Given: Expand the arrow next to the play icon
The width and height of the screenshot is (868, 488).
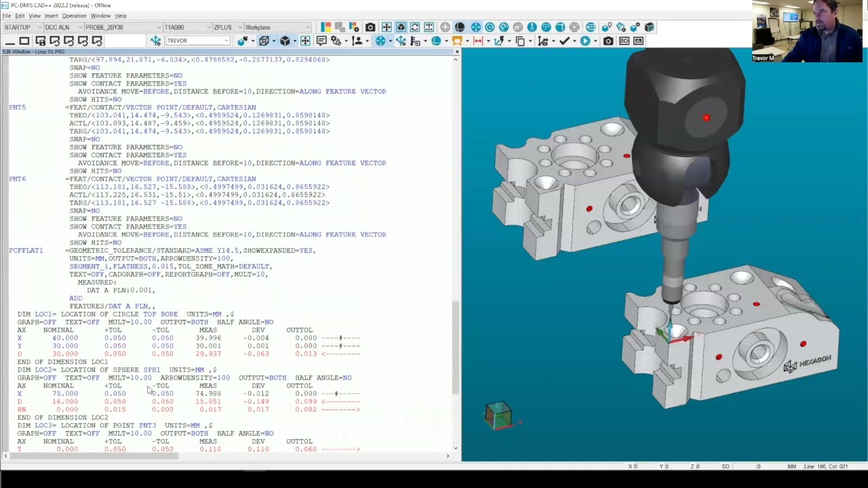Looking at the screenshot, I should click(x=596, y=41).
